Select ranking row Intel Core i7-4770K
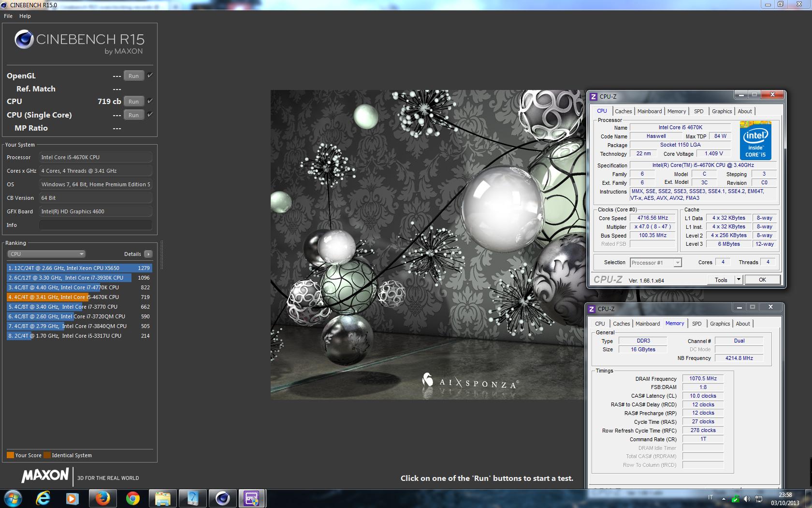The image size is (812, 508). pyautogui.click(x=79, y=287)
